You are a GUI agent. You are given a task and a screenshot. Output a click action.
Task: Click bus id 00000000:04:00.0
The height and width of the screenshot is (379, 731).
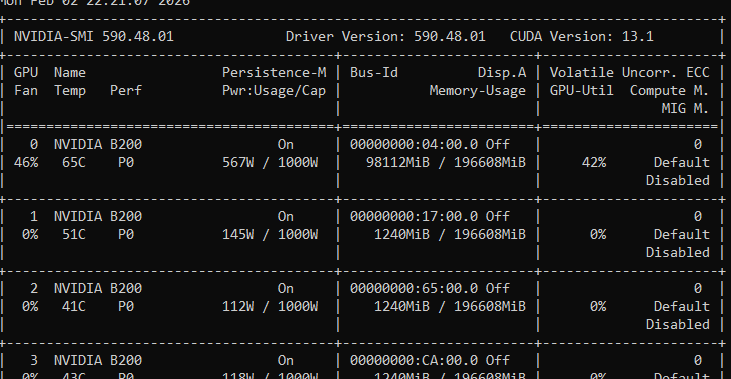pyautogui.click(x=414, y=144)
